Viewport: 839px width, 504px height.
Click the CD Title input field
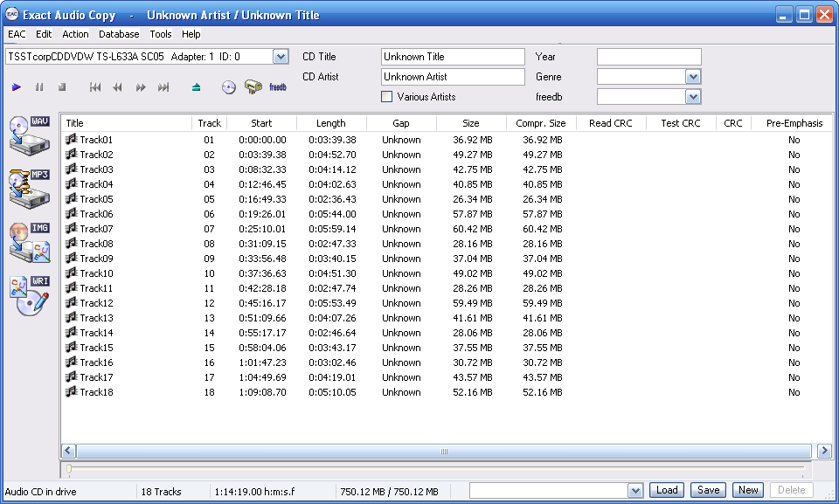453,57
